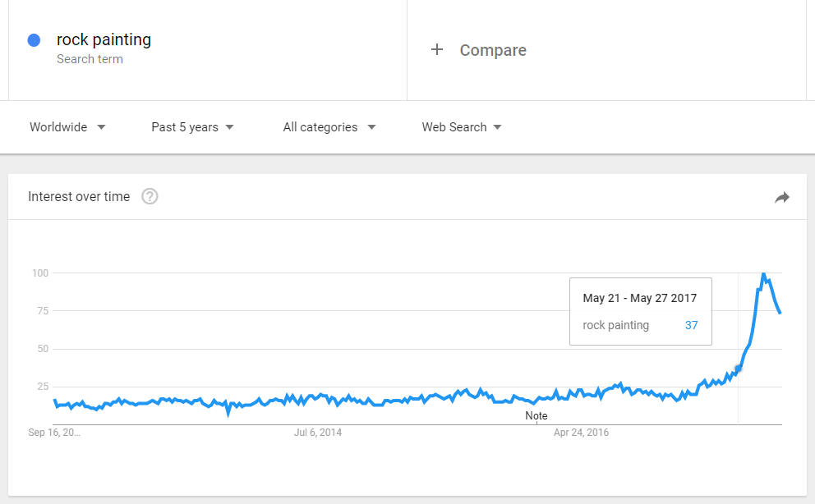Click the Interest over time heading
This screenshot has height=504, width=815.
tap(79, 197)
